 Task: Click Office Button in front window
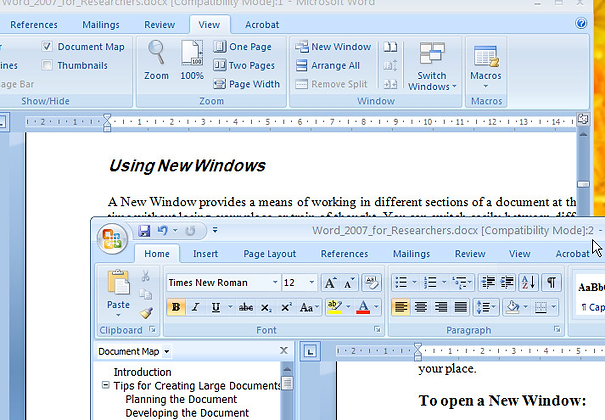coord(112,239)
